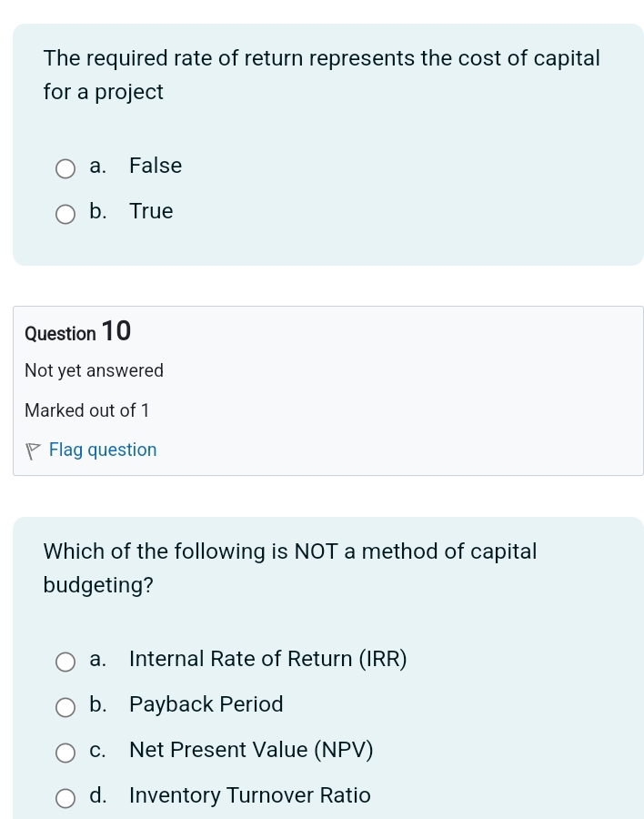
Task: Click the Not yet answered status text
Action: tap(94, 370)
